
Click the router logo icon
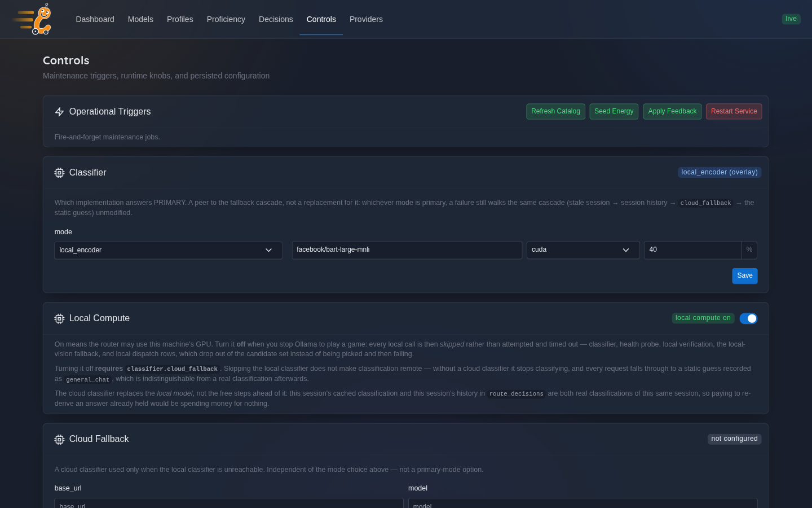[32, 19]
